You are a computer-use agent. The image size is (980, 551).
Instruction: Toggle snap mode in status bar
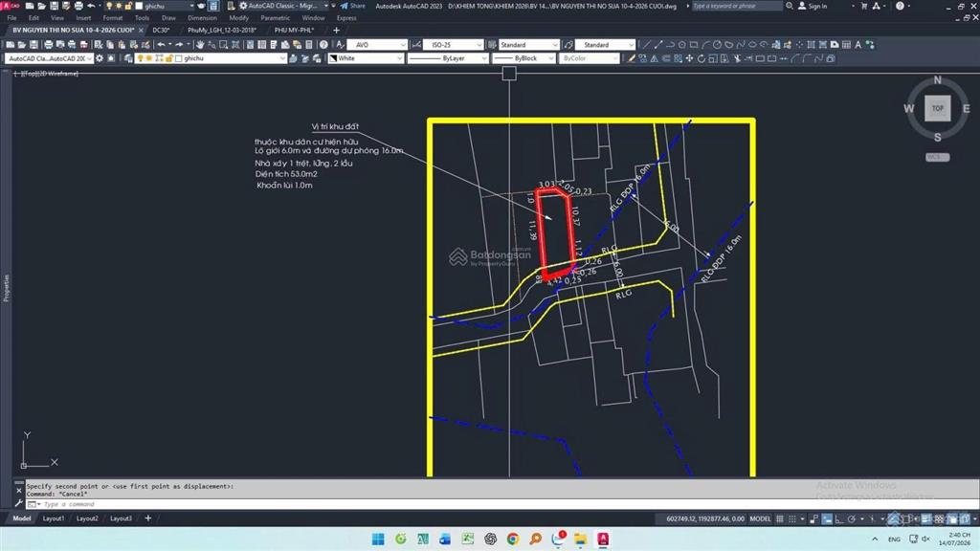(x=792, y=519)
